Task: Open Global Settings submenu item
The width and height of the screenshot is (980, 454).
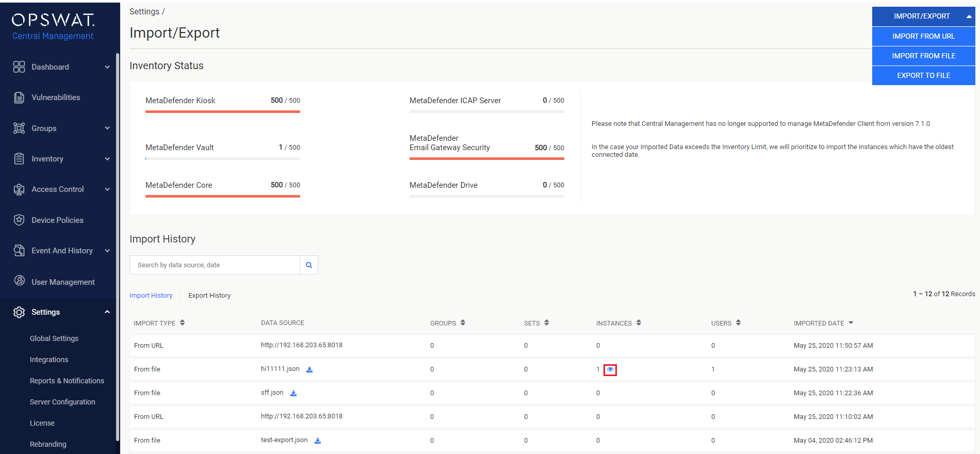Action: point(54,338)
